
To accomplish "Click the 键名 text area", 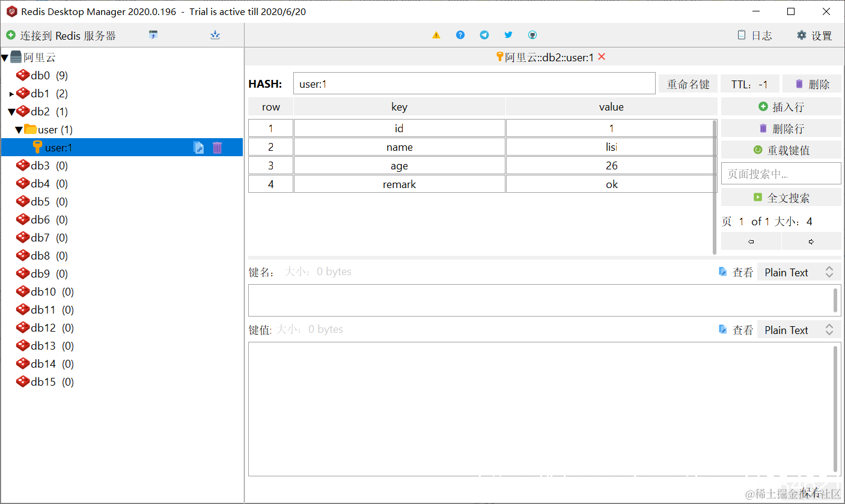I will [544, 300].
